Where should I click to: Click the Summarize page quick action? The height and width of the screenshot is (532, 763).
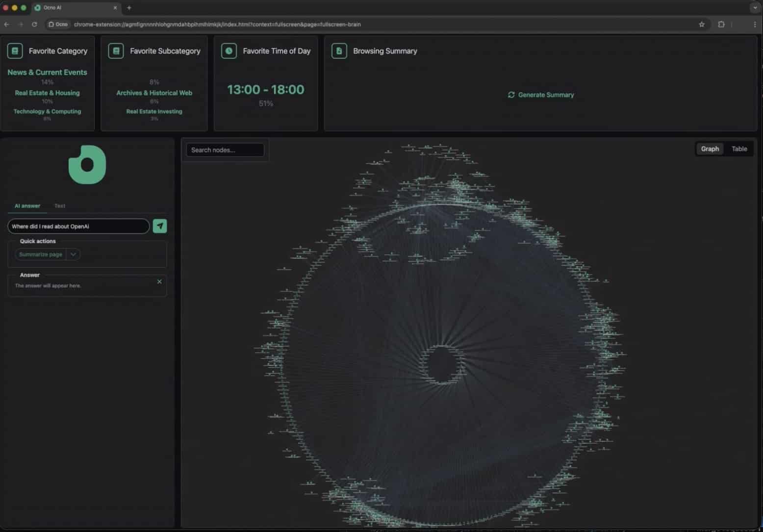41,254
